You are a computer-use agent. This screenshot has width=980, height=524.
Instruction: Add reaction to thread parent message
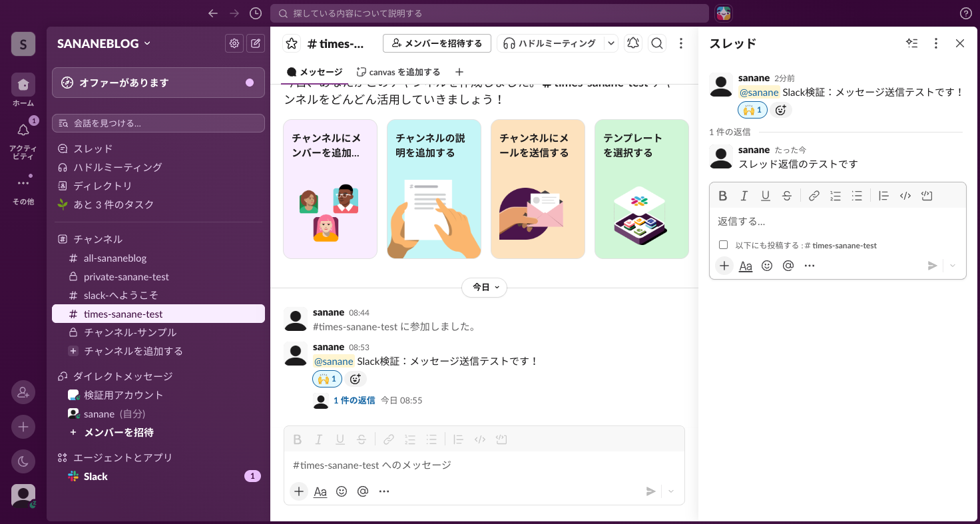coord(782,110)
